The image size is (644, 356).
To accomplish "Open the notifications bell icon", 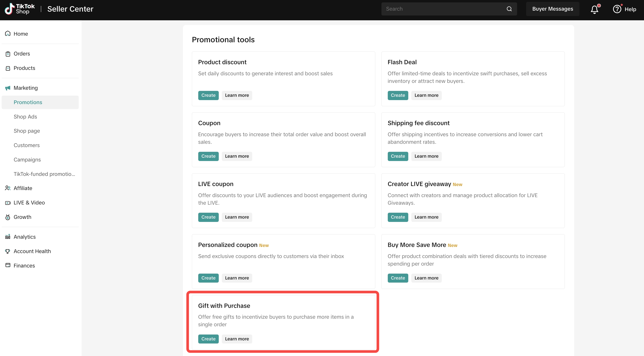I will pyautogui.click(x=594, y=9).
